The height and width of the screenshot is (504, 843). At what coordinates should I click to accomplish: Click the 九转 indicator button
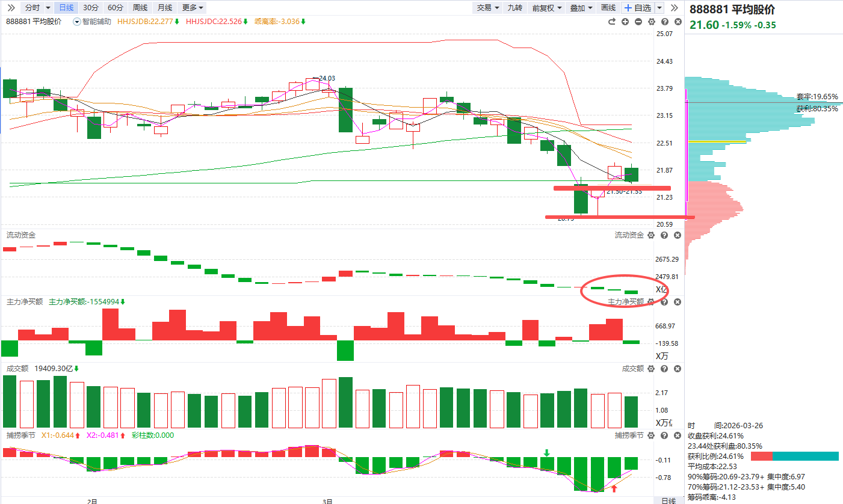point(514,8)
